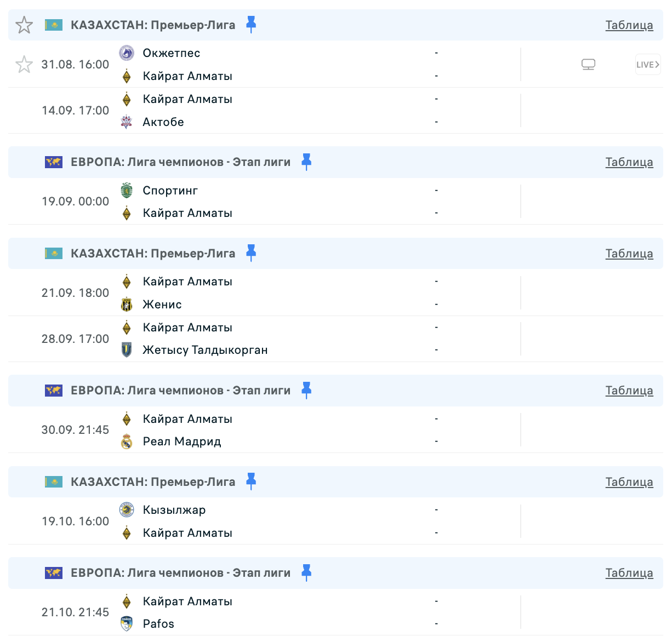This screenshot has width=672, height=642.
Task: Open Таблица link in first Премьер-Лига header
Action: pyautogui.click(x=629, y=25)
